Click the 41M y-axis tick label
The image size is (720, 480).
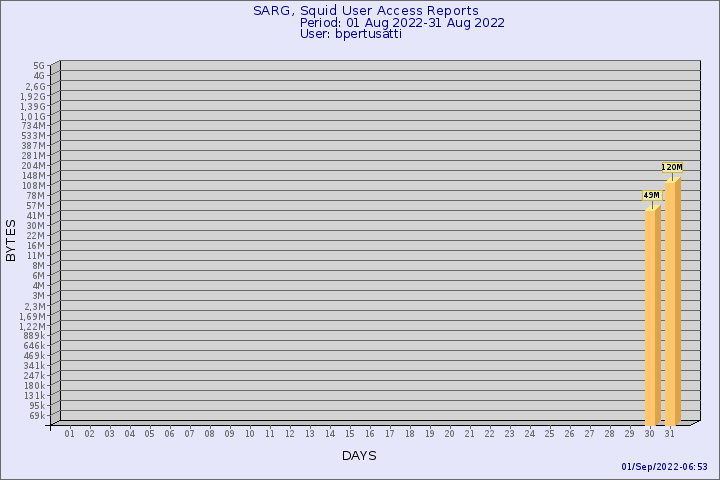(36, 215)
